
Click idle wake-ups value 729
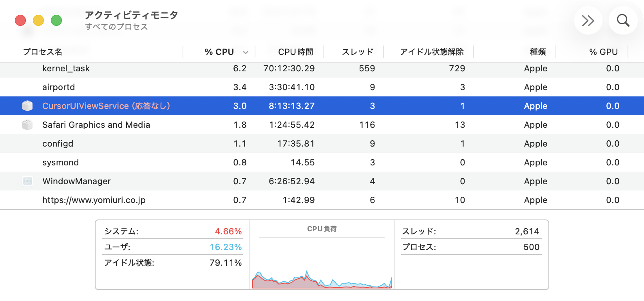(457, 68)
